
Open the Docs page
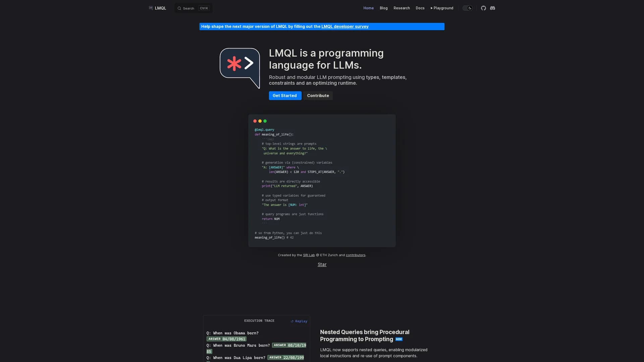point(420,8)
